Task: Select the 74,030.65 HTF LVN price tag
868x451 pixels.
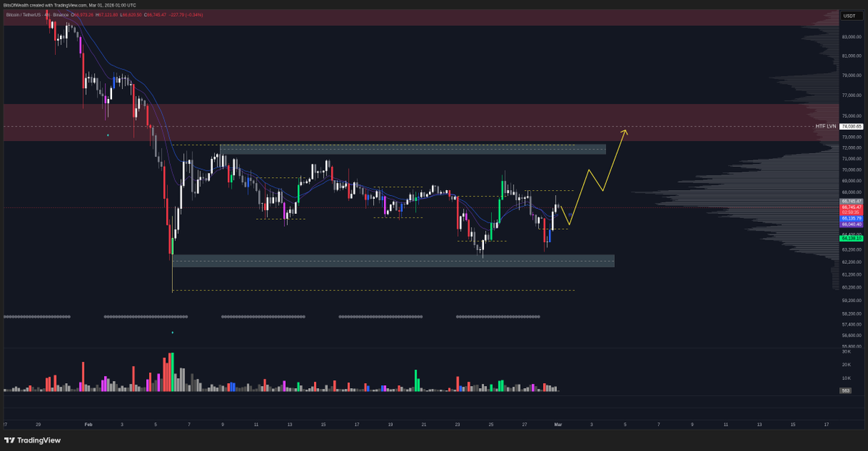Action: coord(850,126)
